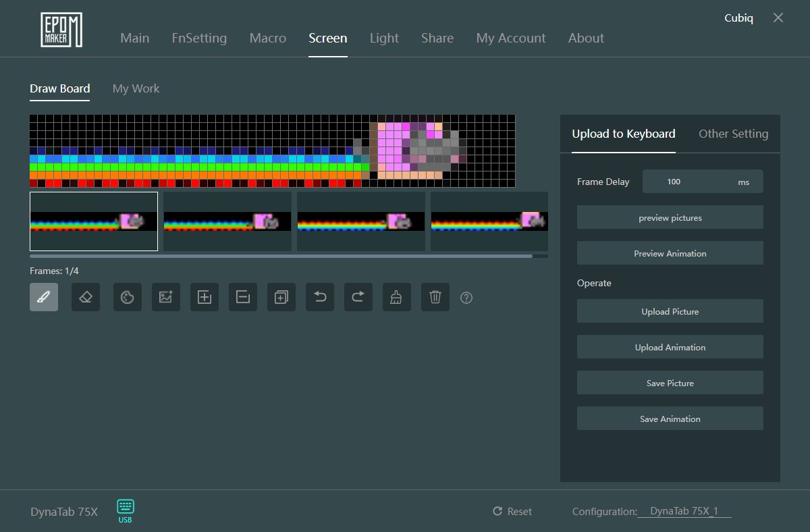The width and height of the screenshot is (810, 532).
Task: Duplicate the current frame icon
Action: pyautogui.click(x=281, y=297)
